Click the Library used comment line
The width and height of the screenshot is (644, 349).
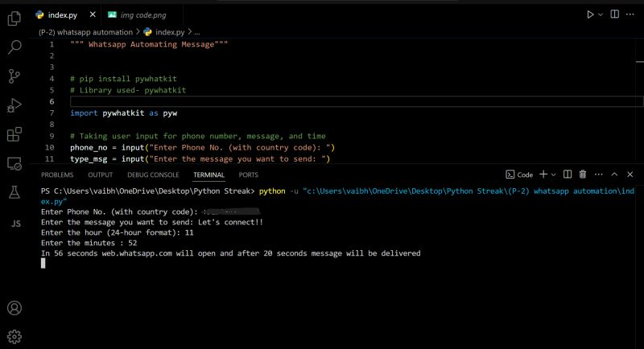128,90
